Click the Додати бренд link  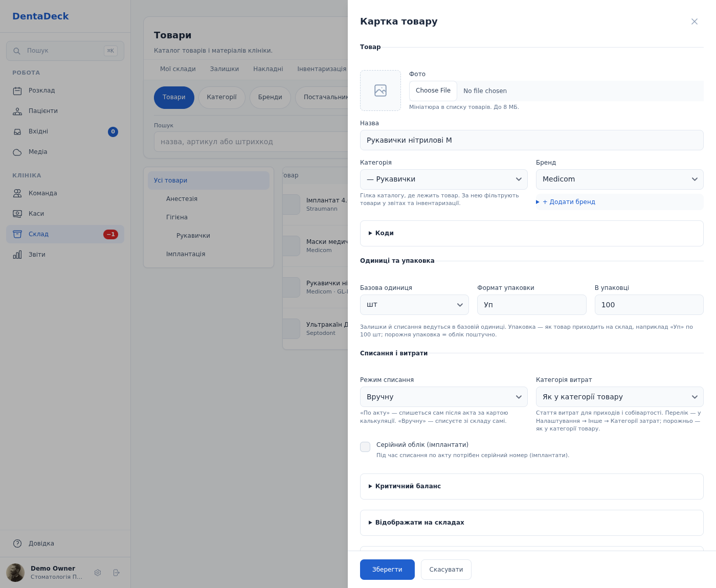pos(569,202)
